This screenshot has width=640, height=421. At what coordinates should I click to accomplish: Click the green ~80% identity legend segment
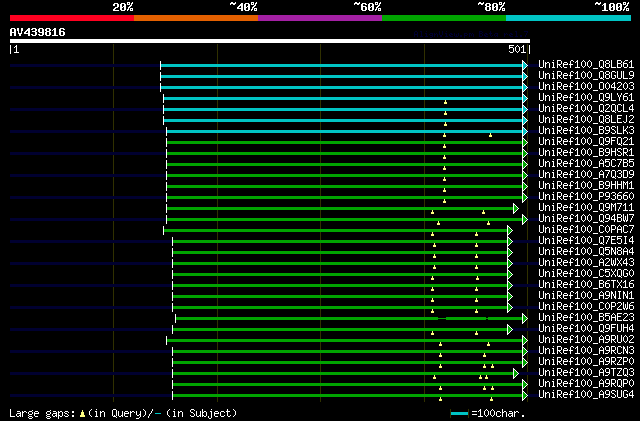(444, 18)
